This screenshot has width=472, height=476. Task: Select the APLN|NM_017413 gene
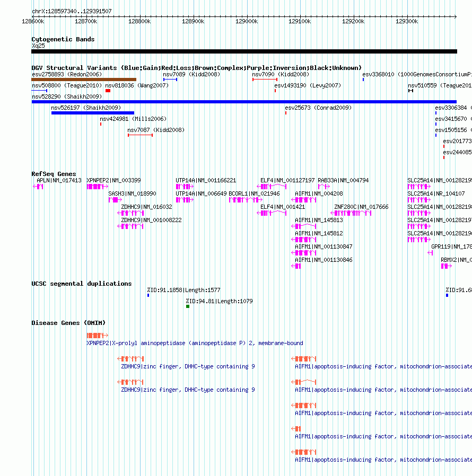38,187
